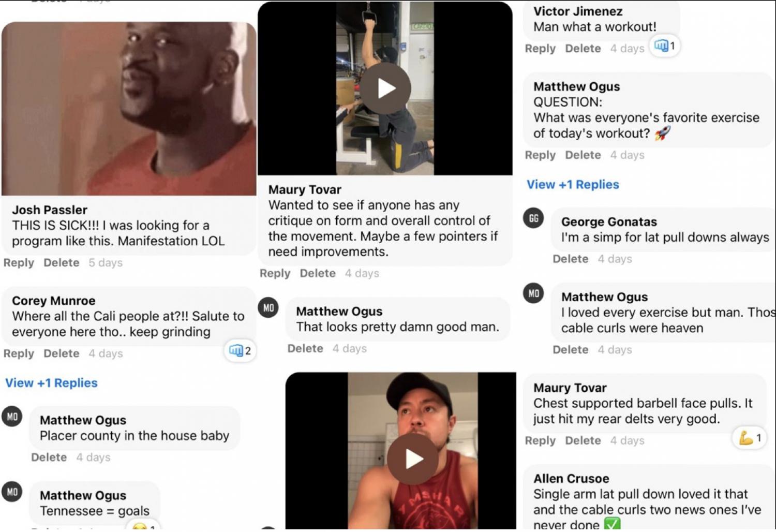
Task: Open Josh Passler's GIF image
Action: 129,109
